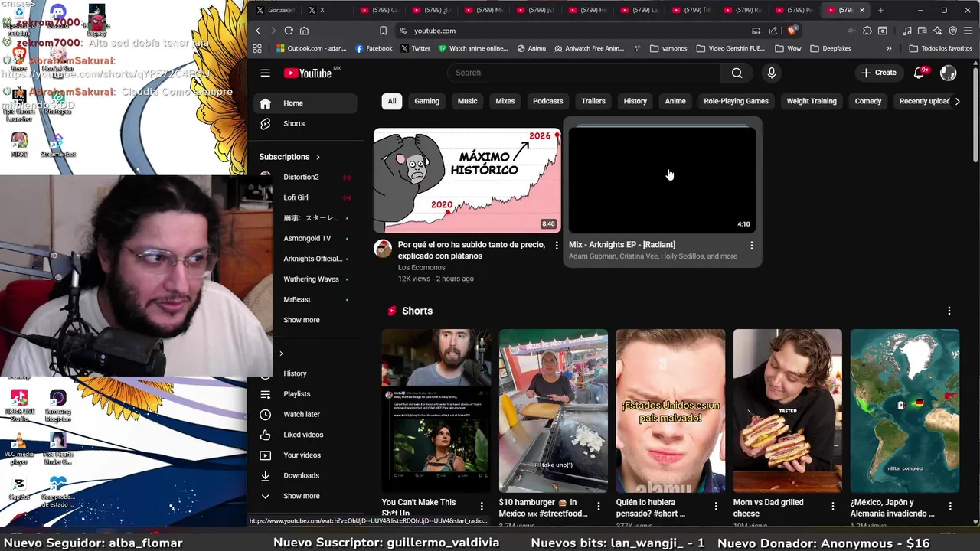Image resolution: width=980 pixels, height=551 pixels.
Task: Open Mom vs Dad grilled cheese short
Action: pyautogui.click(x=788, y=411)
